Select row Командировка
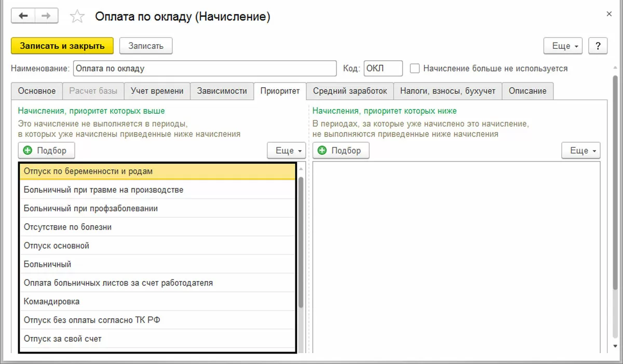623x364 pixels. click(x=157, y=301)
